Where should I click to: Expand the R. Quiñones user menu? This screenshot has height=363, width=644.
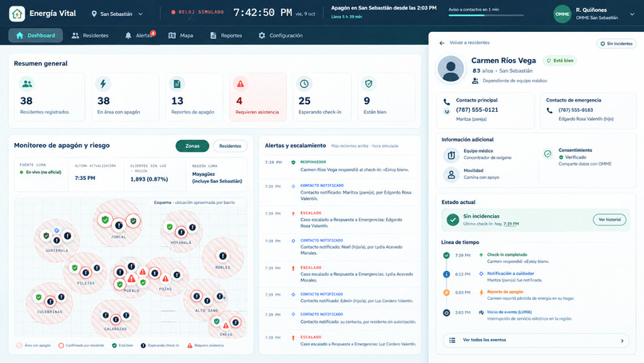pyautogui.click(x=632, y=14)
